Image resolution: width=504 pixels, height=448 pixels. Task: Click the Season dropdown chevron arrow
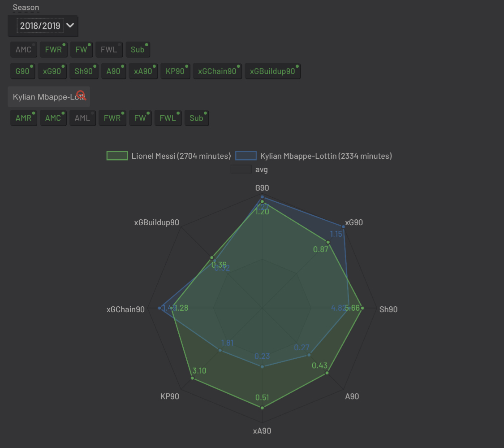tap(70, 26)
